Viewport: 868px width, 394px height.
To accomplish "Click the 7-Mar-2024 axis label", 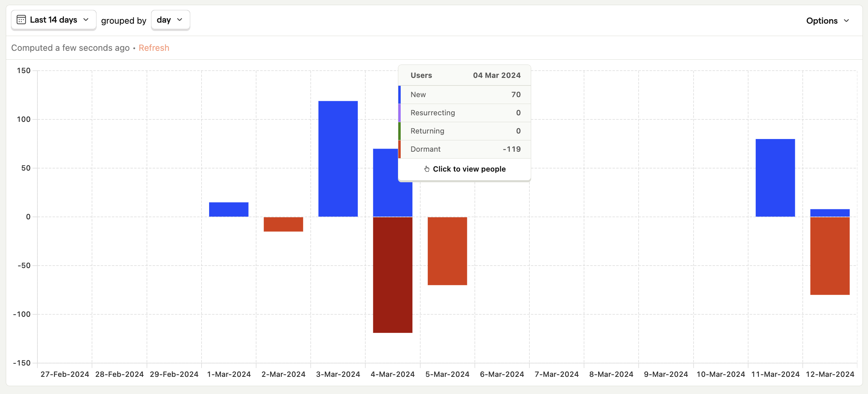I will pyautogui.click(x=557, y=374).
